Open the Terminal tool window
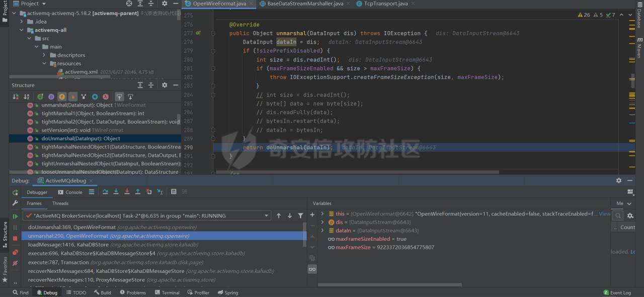This screenshot has width=644, height=297. (167, 292)
